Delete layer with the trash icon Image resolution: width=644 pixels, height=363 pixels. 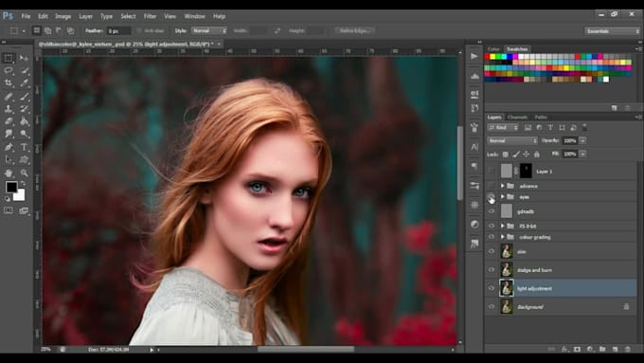(x=628, y=349)
